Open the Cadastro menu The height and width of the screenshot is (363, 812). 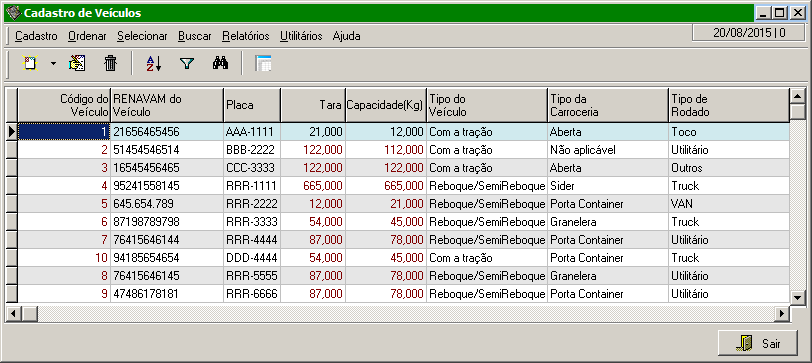[36, 36]
